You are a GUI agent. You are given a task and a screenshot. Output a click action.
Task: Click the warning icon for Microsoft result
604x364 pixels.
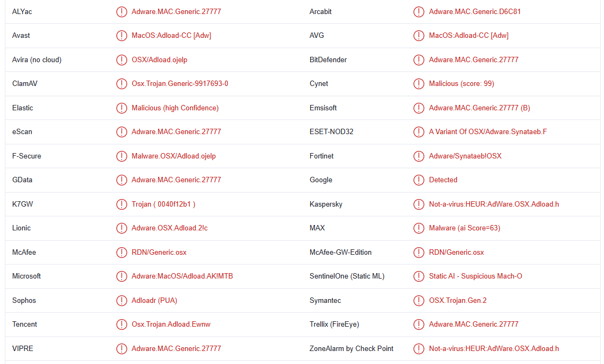(x=122, y=276)
